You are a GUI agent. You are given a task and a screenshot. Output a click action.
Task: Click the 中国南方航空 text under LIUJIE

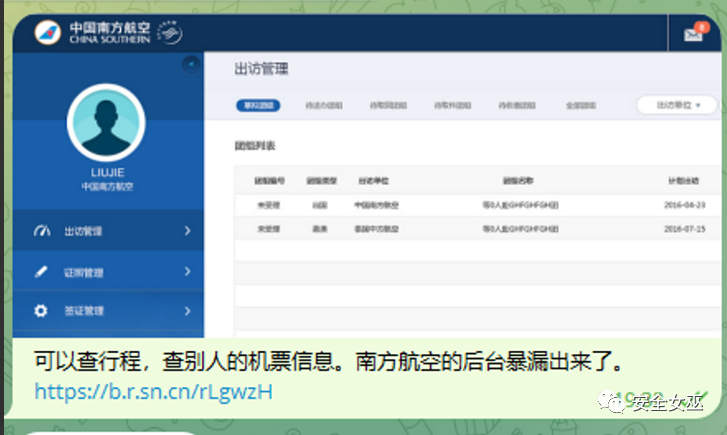108,186
